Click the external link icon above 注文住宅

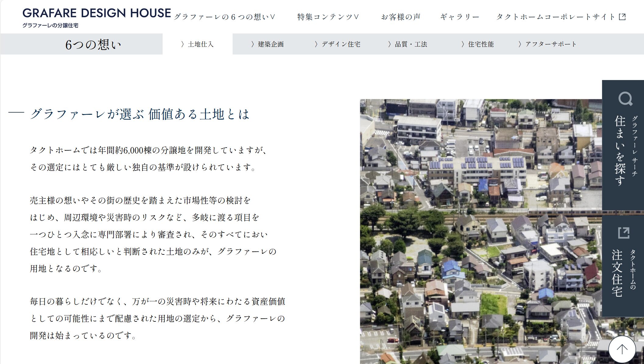click(x=623, y=233)
